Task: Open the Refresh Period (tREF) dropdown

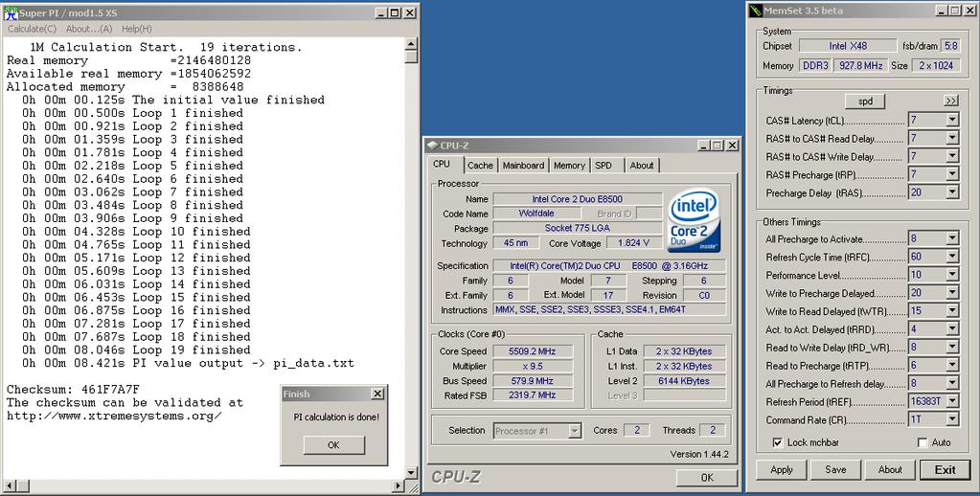Action: [x=952, y=401]
